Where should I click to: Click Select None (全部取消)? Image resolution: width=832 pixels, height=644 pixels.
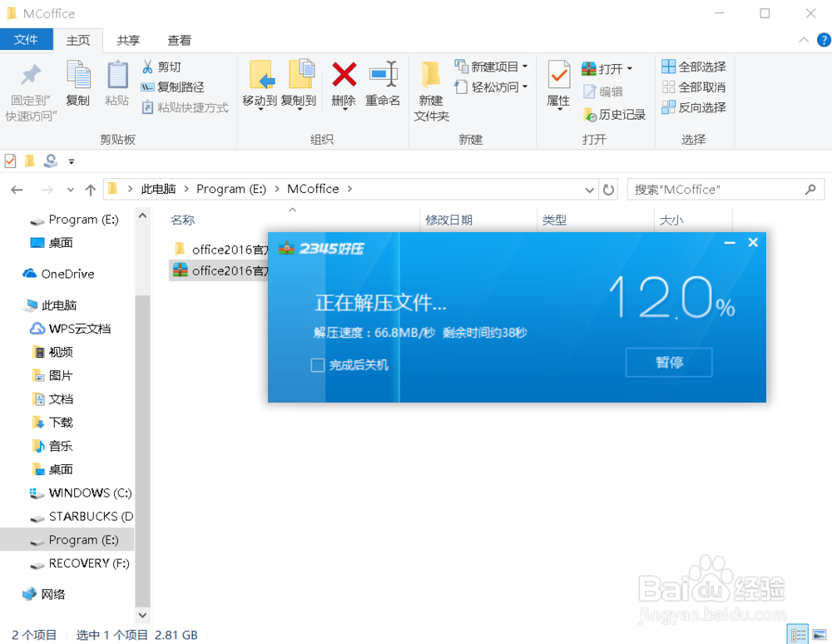694,87
